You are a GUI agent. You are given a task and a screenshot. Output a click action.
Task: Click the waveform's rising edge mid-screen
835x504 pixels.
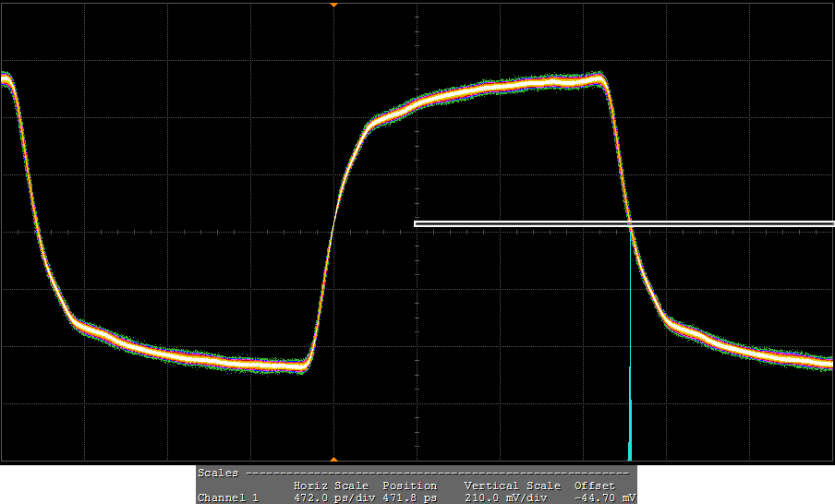click(333, 222)
